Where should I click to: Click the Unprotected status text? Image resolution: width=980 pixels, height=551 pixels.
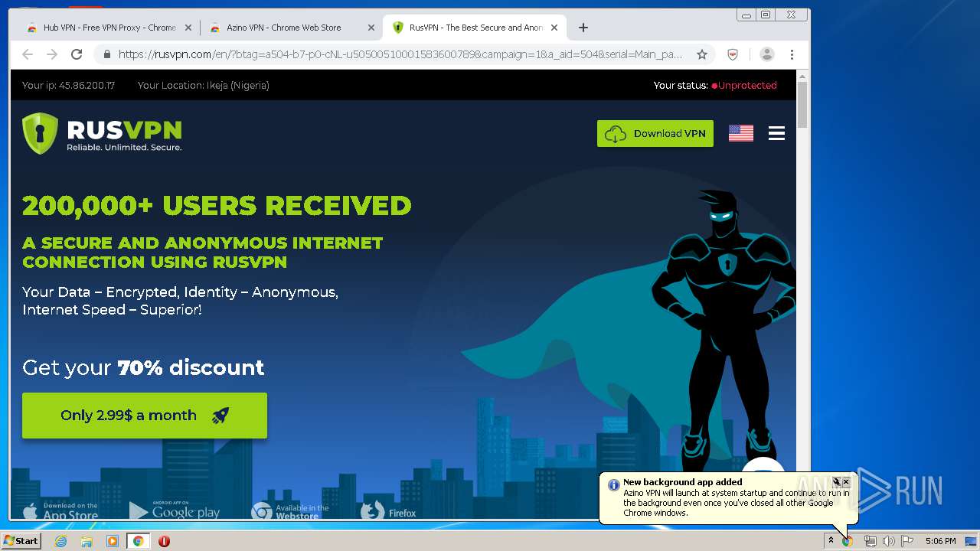[747, 86]
